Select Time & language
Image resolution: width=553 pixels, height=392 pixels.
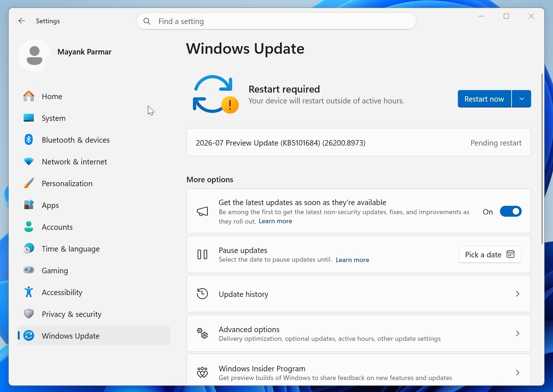(x=94, y=249)
